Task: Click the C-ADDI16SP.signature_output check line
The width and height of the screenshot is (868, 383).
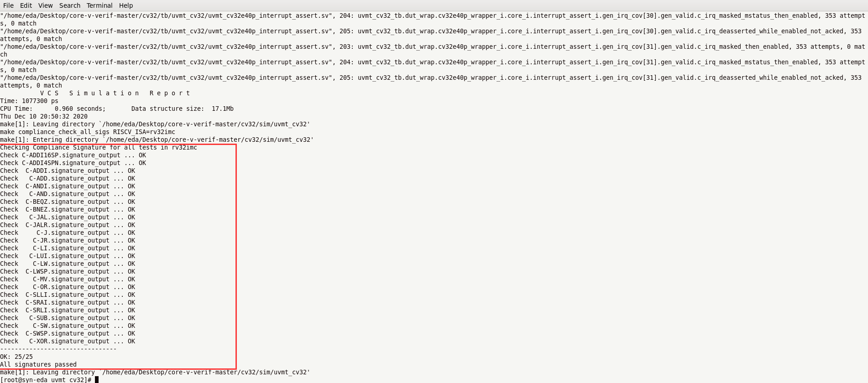Action: coord(72,155)
